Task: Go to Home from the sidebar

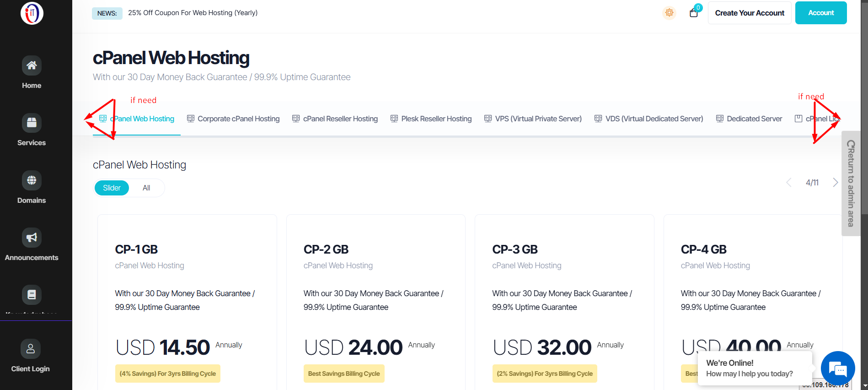Action: pos(32,73)
